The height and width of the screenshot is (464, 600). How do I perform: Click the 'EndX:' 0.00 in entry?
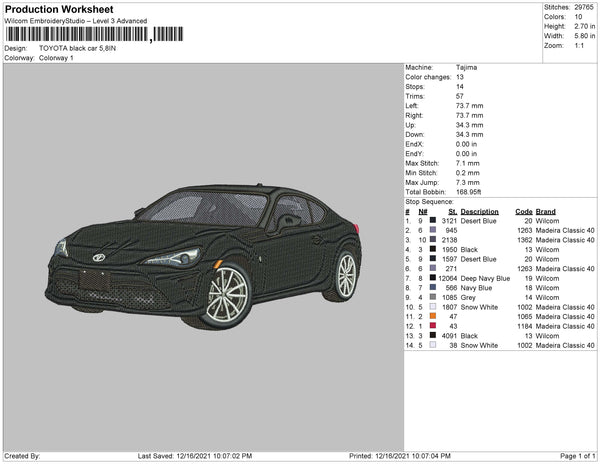441,144
